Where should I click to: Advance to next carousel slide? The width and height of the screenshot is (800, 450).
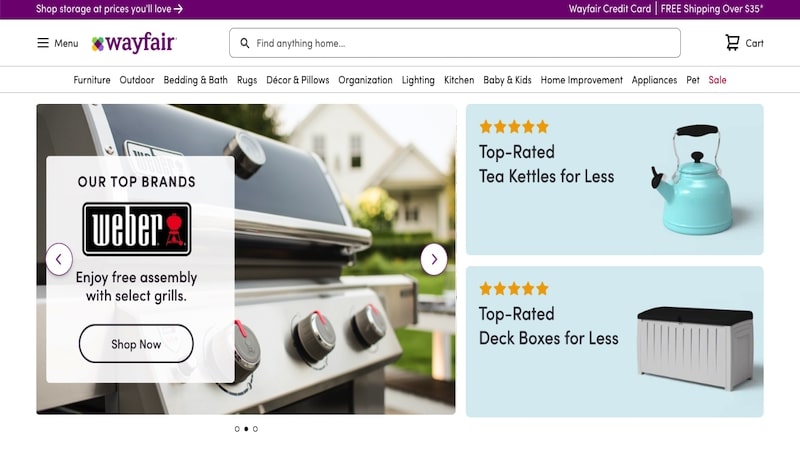pos(434,259)
